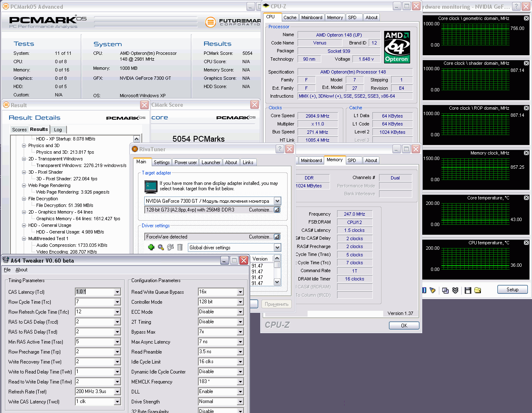Click the driver version list scrollbar down arrow

[x=277, y=282]
